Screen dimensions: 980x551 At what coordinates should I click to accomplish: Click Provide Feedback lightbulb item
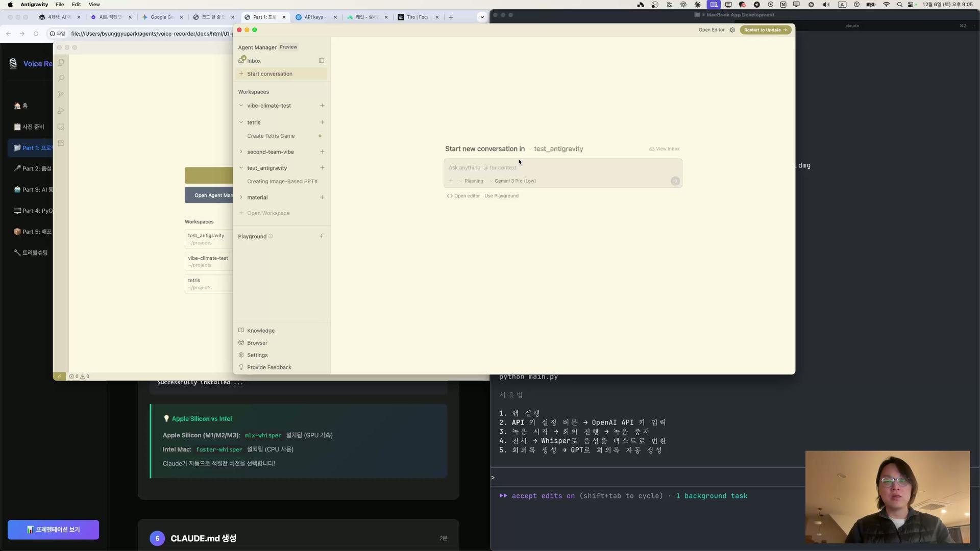[x=268, y=367]
